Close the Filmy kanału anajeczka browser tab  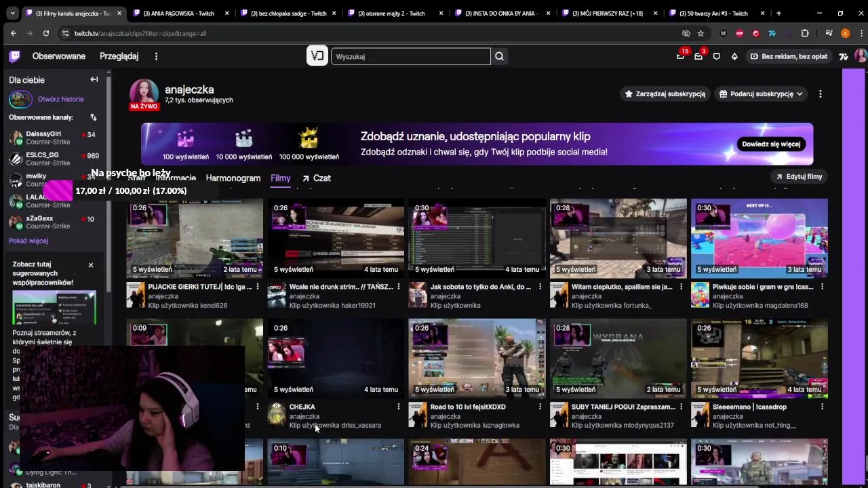pos(119,13)
